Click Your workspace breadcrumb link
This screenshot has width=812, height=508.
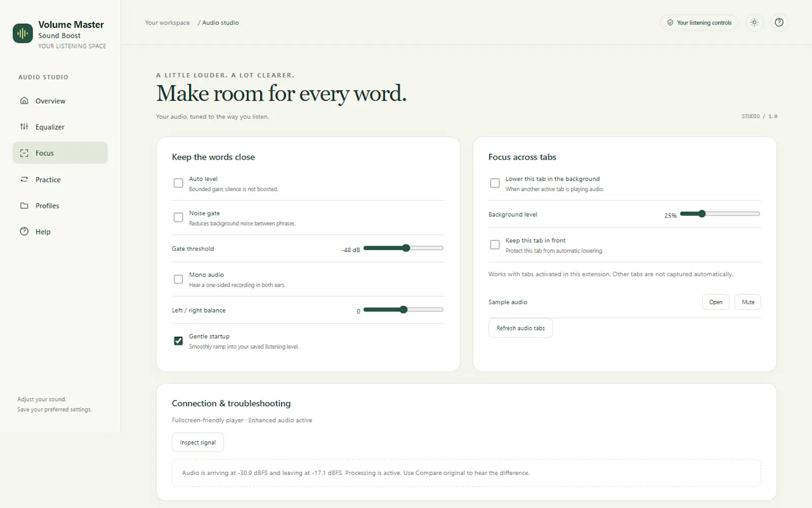[x=167, y=23]
